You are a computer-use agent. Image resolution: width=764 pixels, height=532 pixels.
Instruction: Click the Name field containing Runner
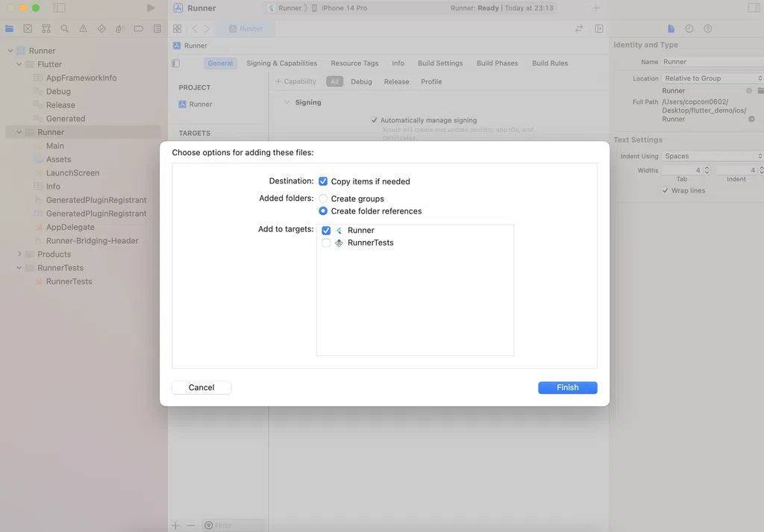[713, 62]
